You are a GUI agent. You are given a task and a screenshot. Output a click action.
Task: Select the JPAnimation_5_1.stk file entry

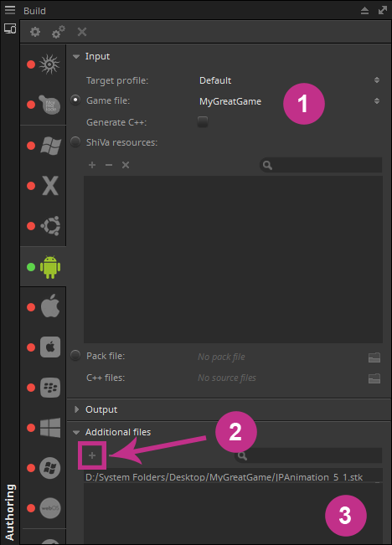point(224,477)
